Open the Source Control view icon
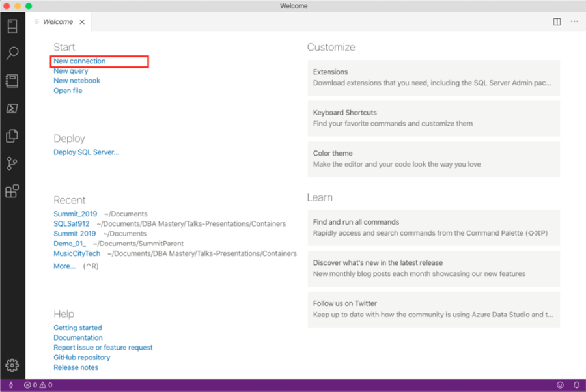 point(12,163)
